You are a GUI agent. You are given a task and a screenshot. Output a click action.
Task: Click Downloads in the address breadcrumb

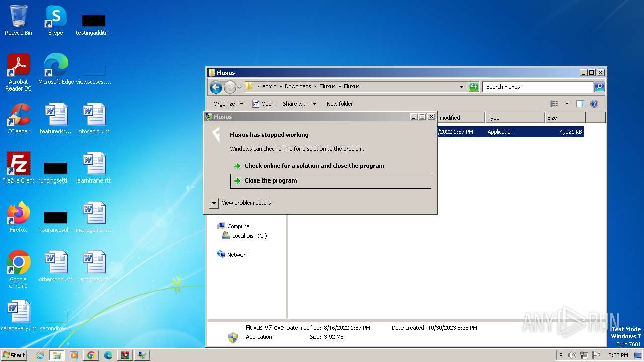(x=298, y=86)
